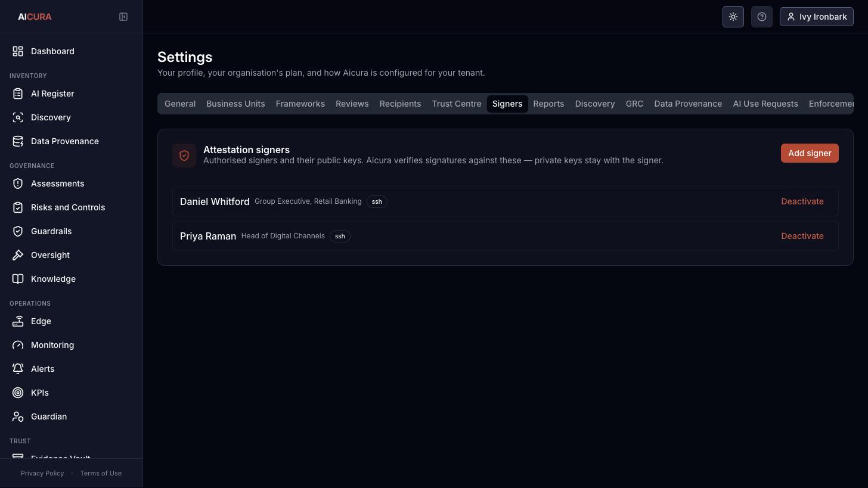
Task: Switch to the GRC tab
Action: (634, 104)
